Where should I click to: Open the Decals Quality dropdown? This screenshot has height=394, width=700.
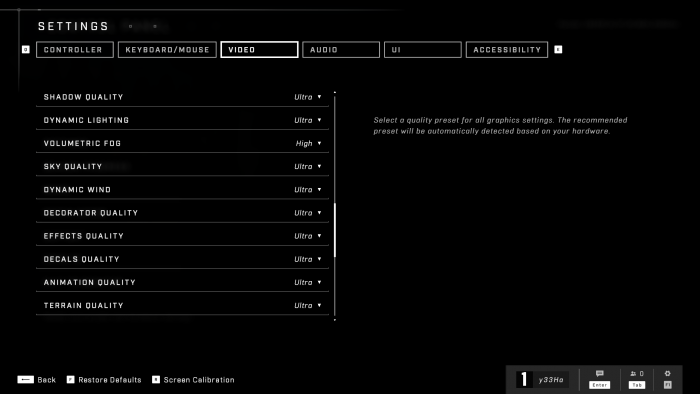[x=308, y=259]
